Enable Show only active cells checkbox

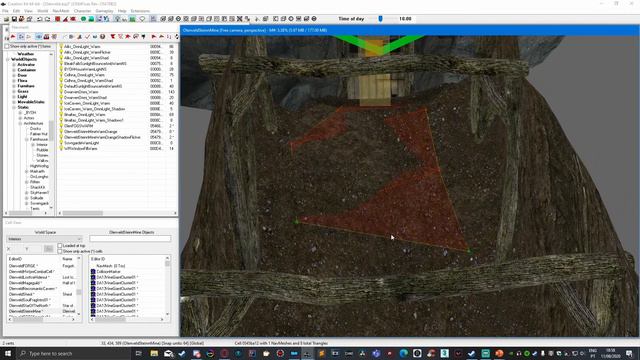point(60,251)
